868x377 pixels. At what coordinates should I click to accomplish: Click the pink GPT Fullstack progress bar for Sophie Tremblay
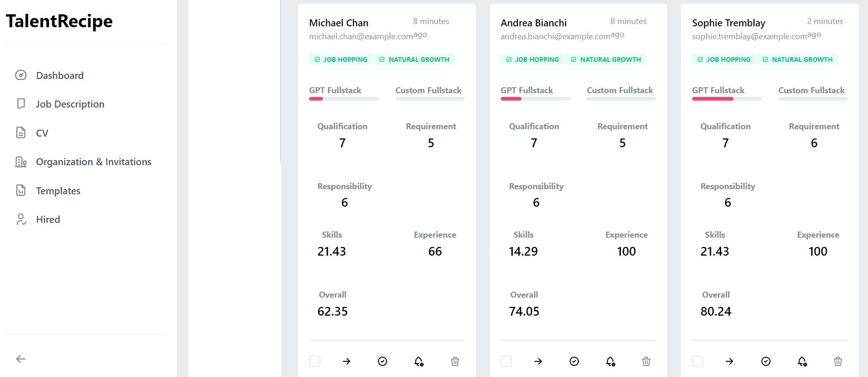tap(712, 99)
